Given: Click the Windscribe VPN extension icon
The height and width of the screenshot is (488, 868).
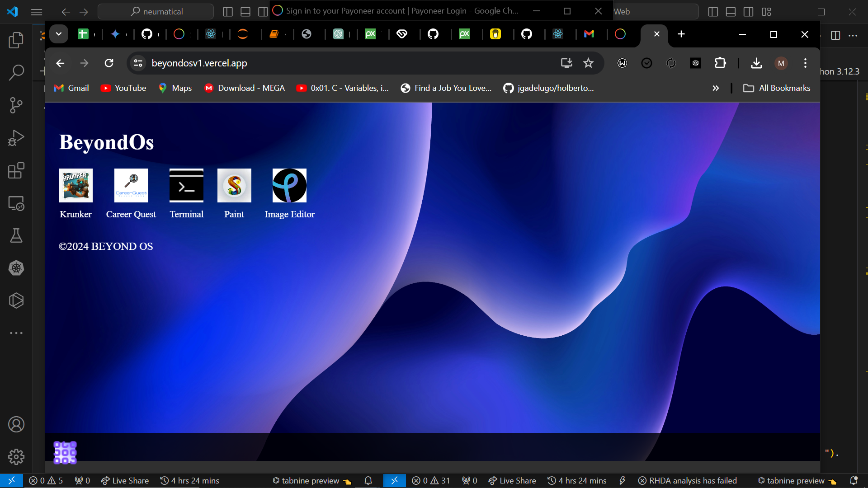Looking at the screenshot, I should (622, 63).
